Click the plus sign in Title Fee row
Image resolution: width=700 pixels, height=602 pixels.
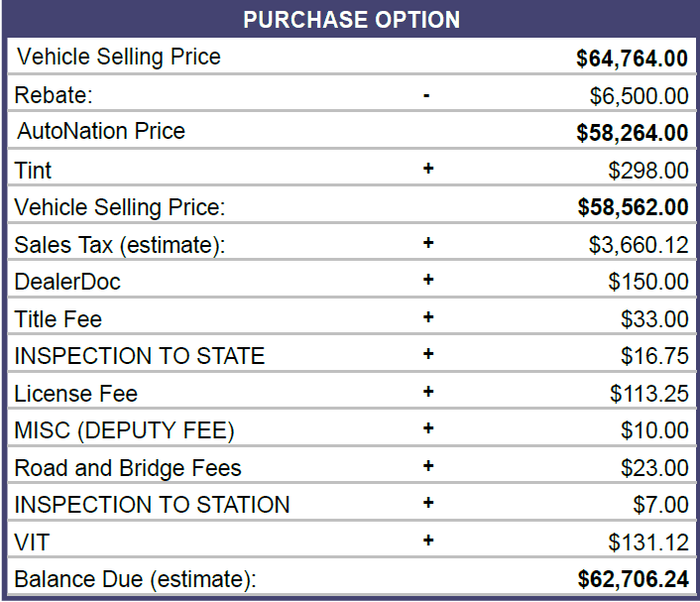(x=428, y=318)
